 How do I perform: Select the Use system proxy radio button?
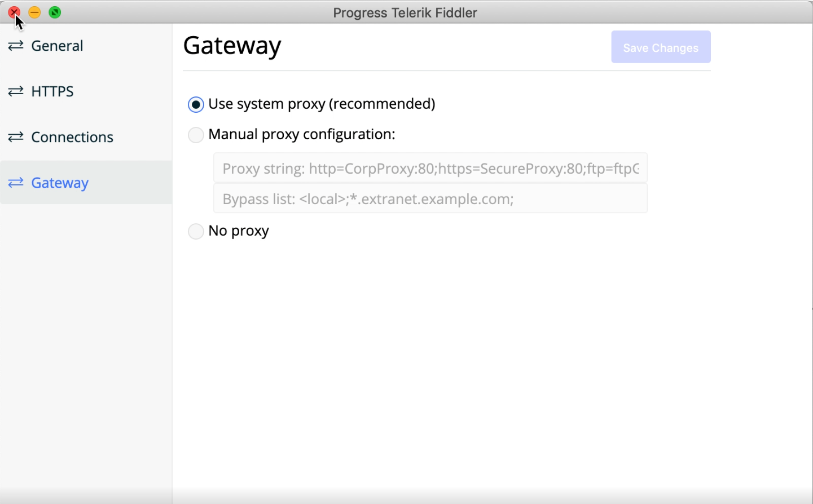[x=196, y=104]
